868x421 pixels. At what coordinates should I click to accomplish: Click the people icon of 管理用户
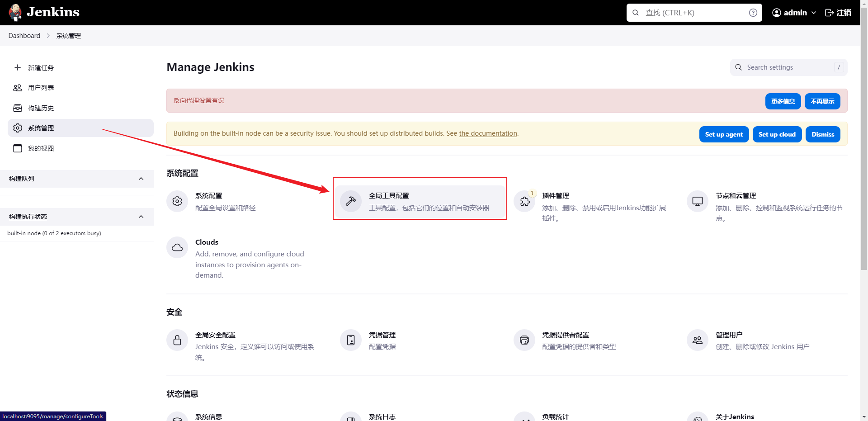[698, 340]
